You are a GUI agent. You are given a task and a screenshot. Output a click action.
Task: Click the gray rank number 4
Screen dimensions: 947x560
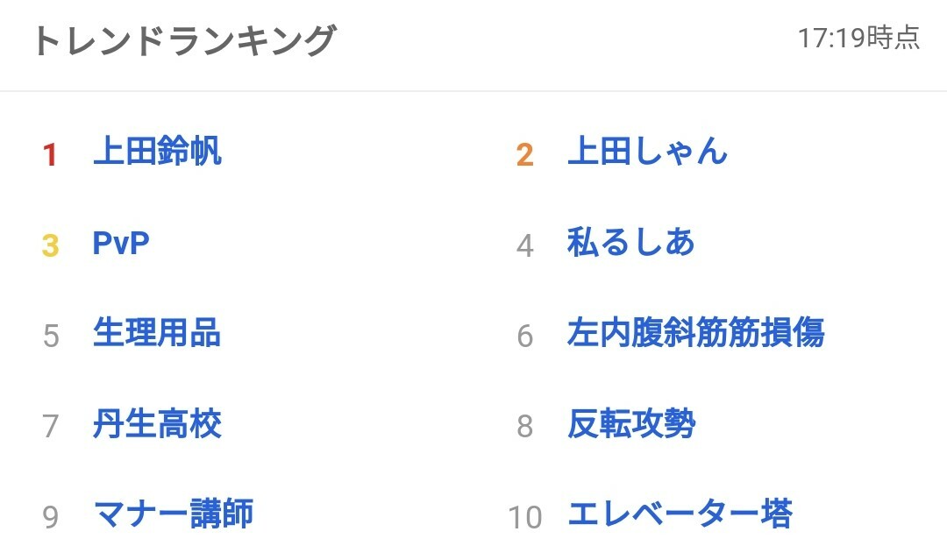point(525,245)
